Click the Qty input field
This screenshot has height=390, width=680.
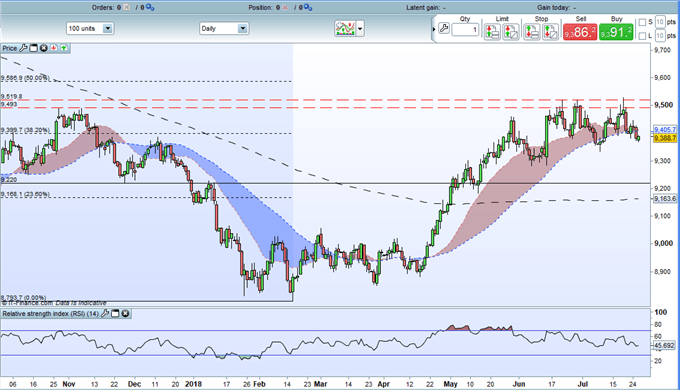click(465, 29)
